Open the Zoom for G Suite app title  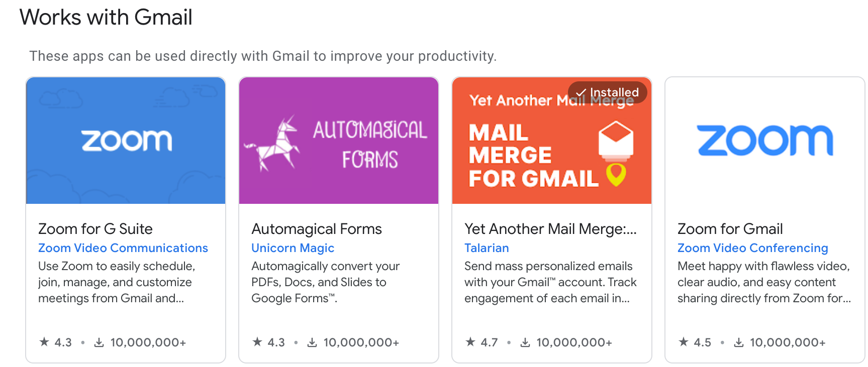95,229
